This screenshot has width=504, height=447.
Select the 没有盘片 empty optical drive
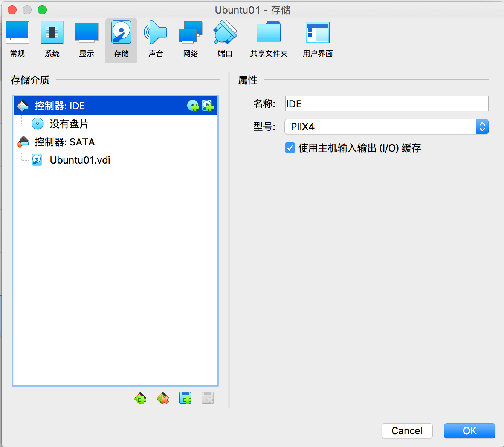pos(115,124)
